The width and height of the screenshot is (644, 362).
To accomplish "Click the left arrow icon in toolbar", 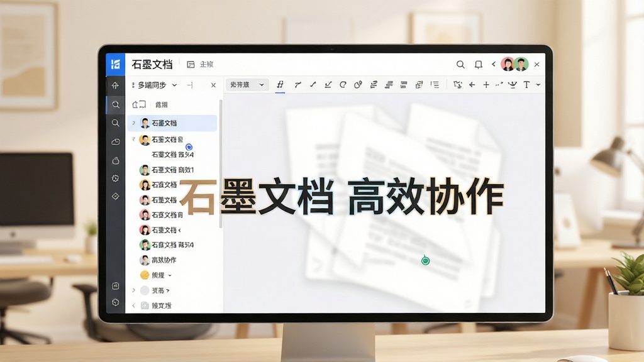I will coord(472,85).
